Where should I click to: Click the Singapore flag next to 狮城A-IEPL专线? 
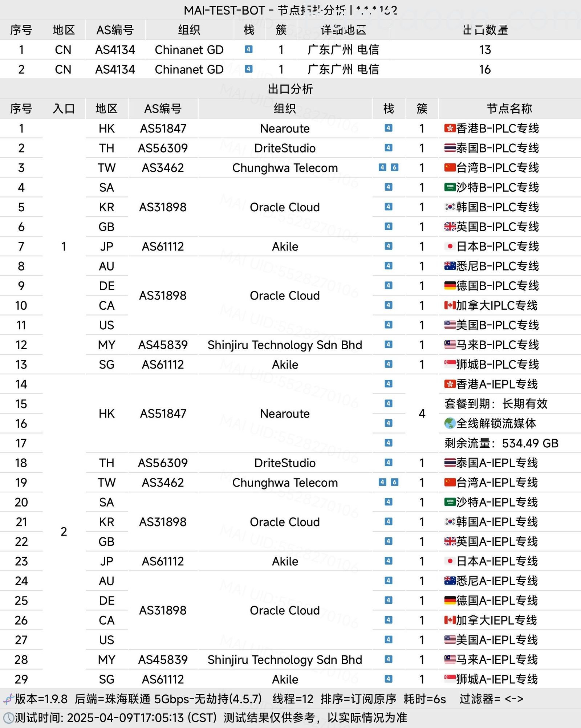pos(450,679)
